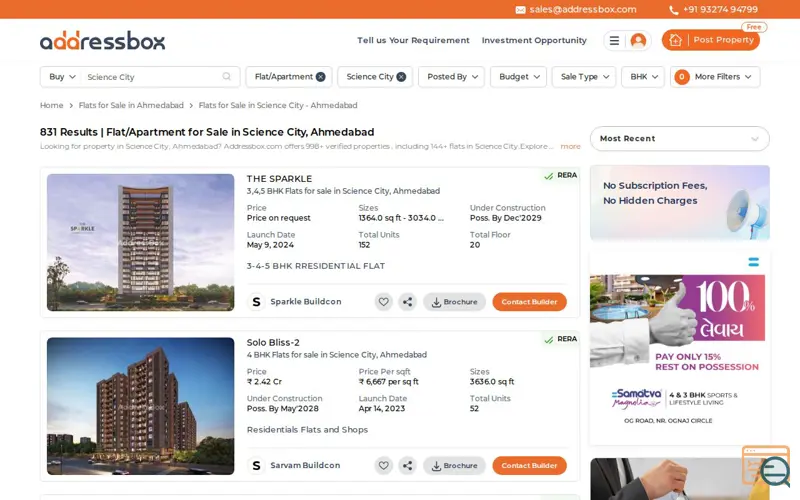Open Tell us Your Requirement

(x=413, y=40)
